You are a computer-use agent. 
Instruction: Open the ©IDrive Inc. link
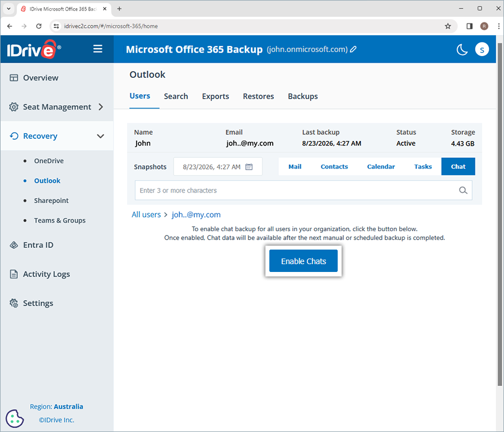(57, 420)
